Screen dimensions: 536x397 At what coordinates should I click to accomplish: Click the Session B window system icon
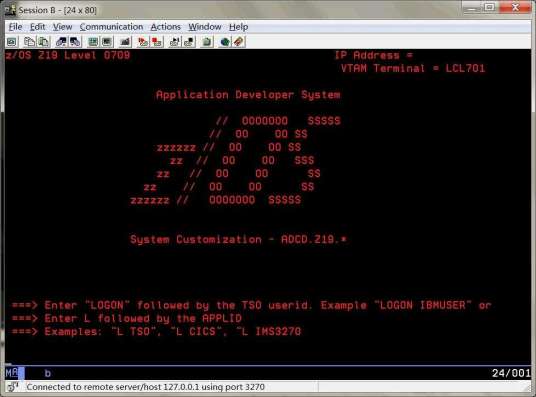pos(10,10)
